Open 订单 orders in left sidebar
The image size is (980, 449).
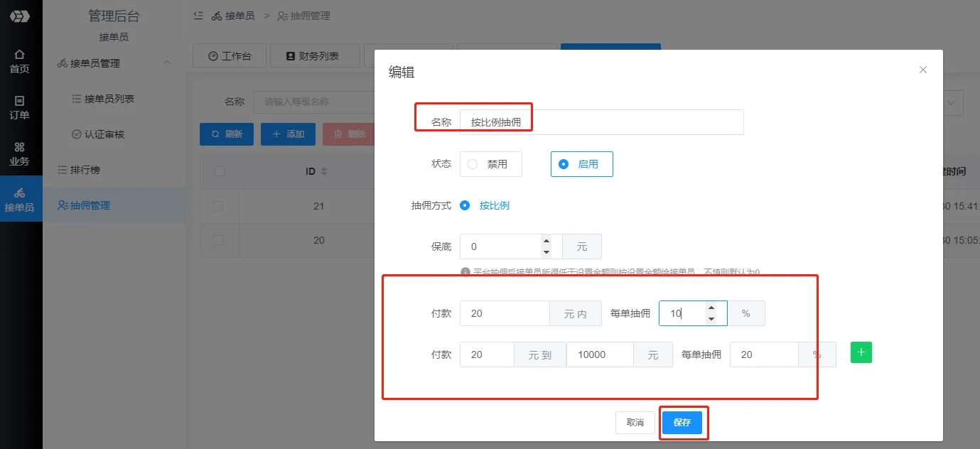coord(19,107)
